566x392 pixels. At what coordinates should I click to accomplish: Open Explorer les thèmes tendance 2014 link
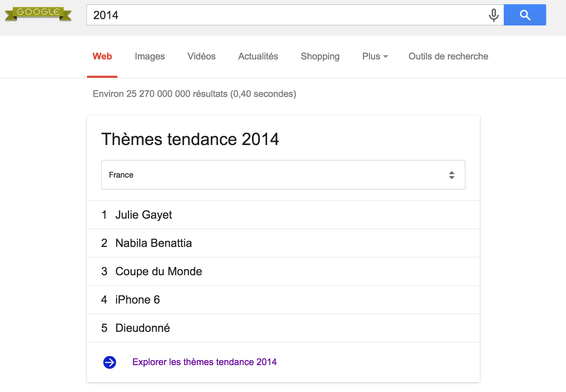[204, 362]
